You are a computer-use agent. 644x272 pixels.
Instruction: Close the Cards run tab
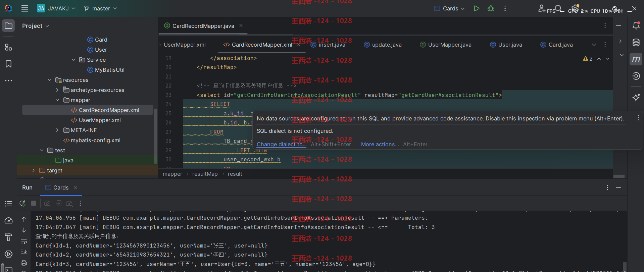point(76,188)
